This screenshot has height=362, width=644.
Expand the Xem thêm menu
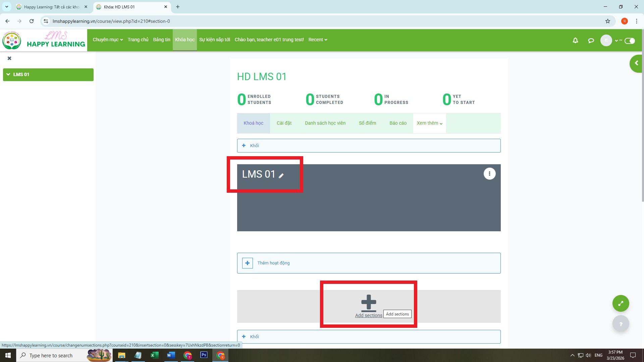tap(429, 123)
